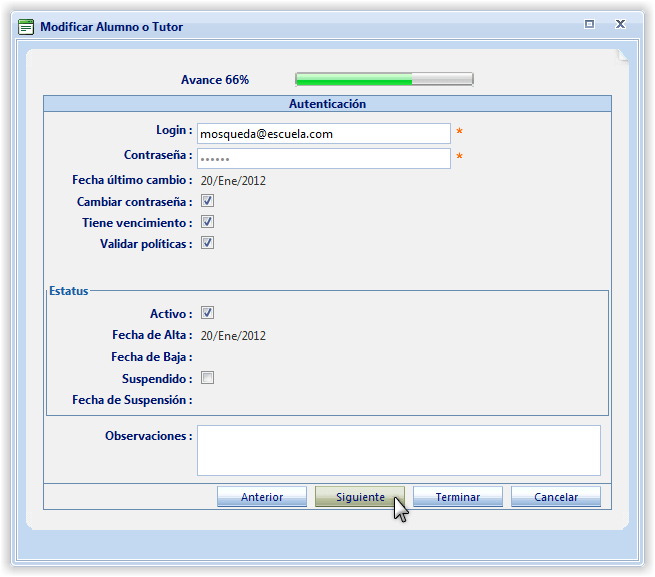
Task: Uncheck the Activo checkbox
Action: click(x=207, y=313)
